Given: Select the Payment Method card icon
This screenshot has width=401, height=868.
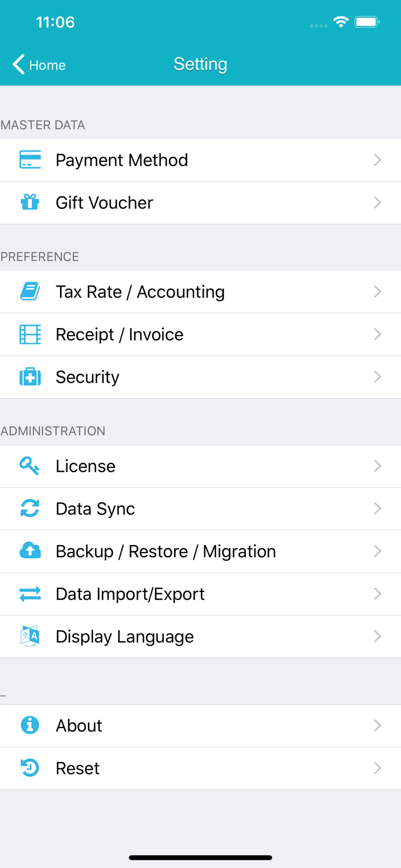Looking at the screenshot, I should tap(30, 160).
